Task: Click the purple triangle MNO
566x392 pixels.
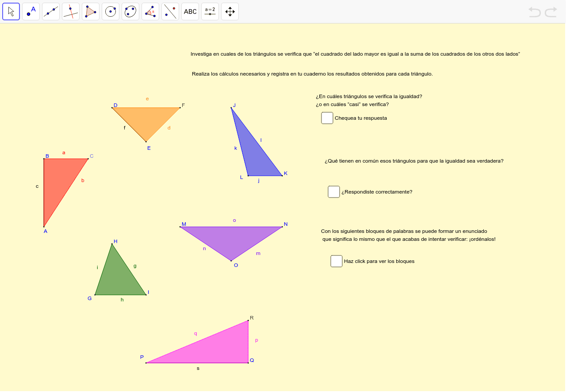Action: point(231,239)
